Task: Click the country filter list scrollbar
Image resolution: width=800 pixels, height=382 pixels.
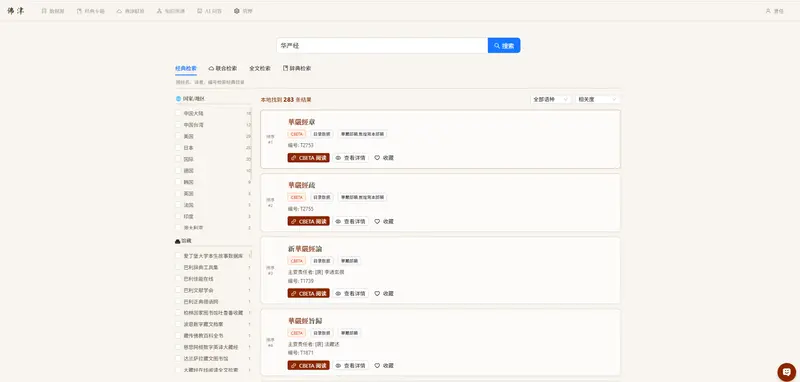Action: [252, 143]
